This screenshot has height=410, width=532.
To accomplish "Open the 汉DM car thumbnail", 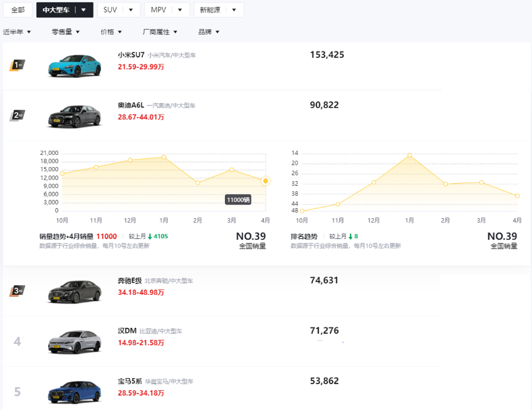I will coord(75,342).
